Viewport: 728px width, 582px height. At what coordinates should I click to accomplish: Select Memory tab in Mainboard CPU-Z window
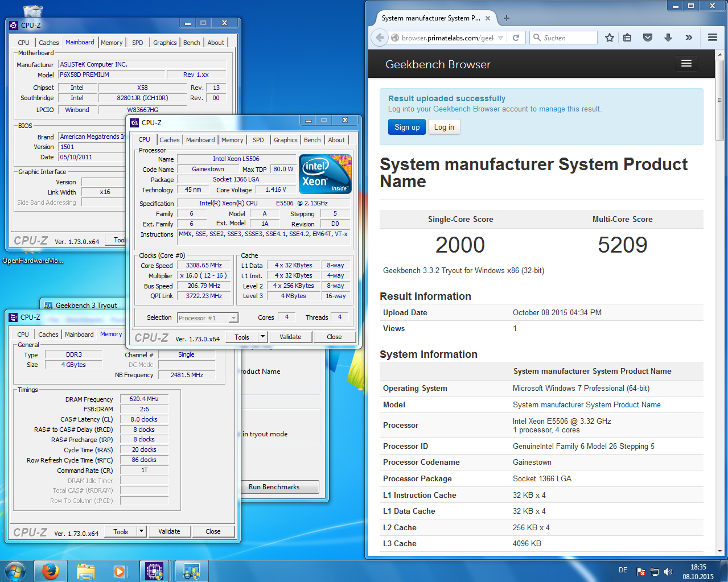point(112,43)
